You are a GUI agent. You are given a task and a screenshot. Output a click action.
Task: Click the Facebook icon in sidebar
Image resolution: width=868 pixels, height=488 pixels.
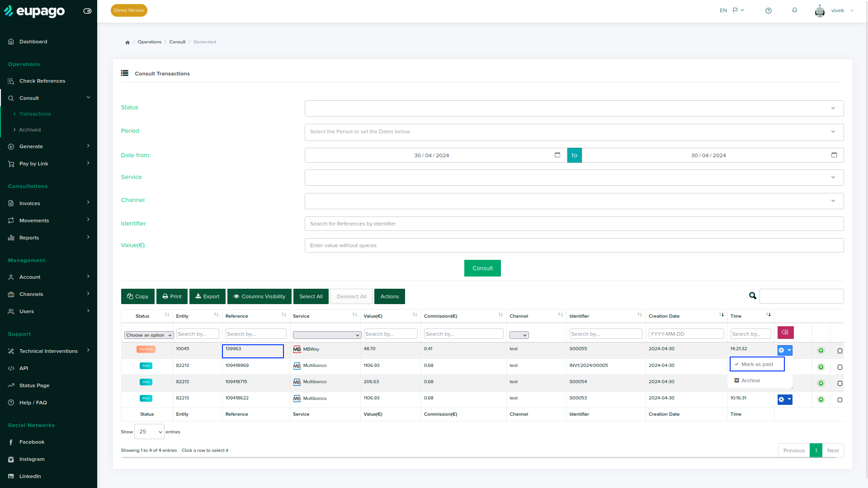click(x=11, y=442)
